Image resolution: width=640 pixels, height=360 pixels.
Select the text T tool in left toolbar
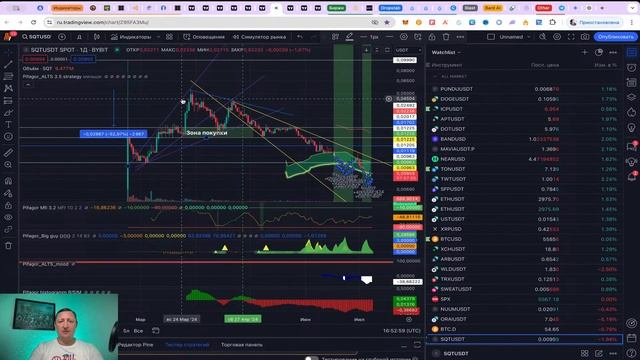pyautogui.click(x=8, y=124)
